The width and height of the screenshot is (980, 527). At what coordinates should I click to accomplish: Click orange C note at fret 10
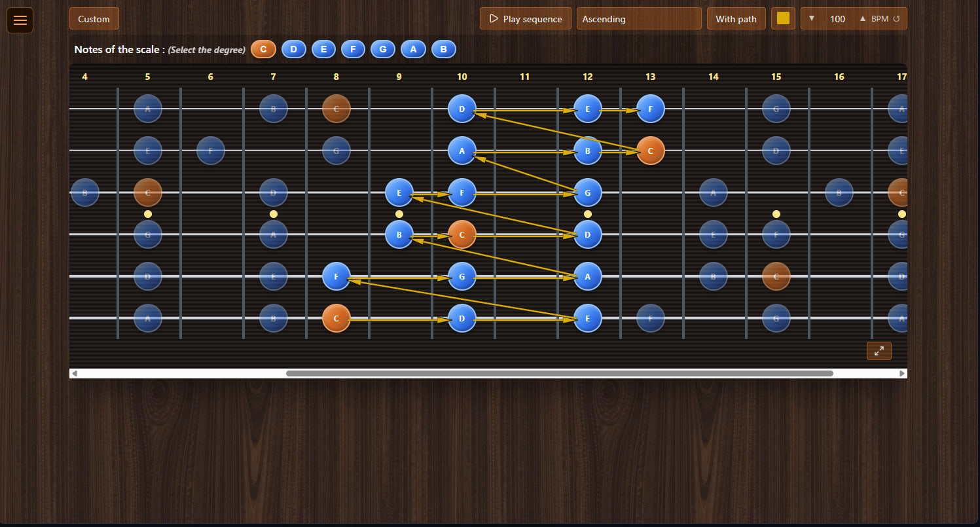pyautogui.click(x=462, y=234)
